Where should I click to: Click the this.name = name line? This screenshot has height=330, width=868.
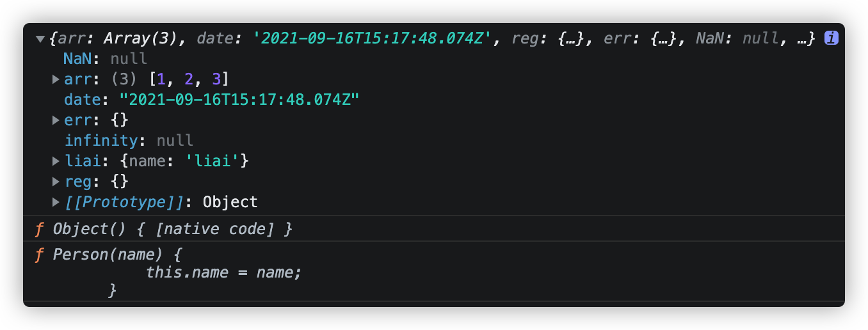[223, 272]
